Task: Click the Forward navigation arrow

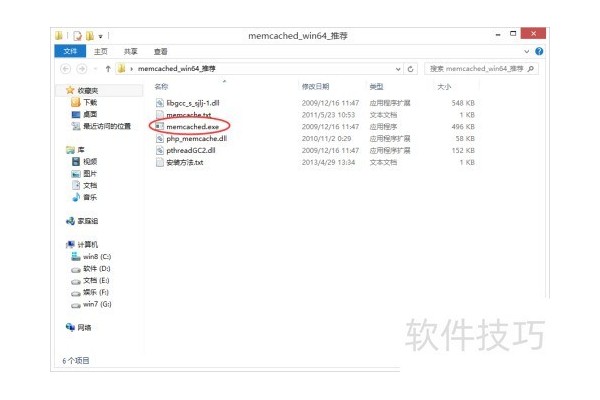Action: pyautogui.click(x=82, y=69)
